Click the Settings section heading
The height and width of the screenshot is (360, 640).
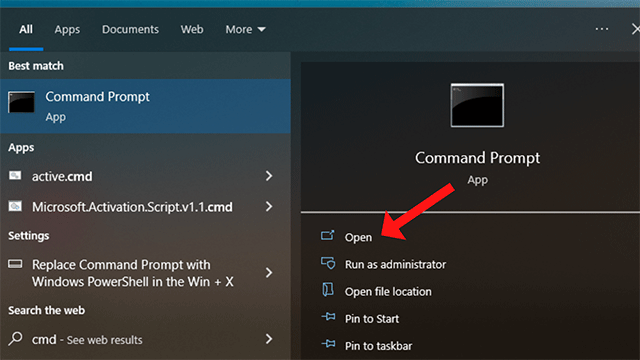(x=29, y=236)
